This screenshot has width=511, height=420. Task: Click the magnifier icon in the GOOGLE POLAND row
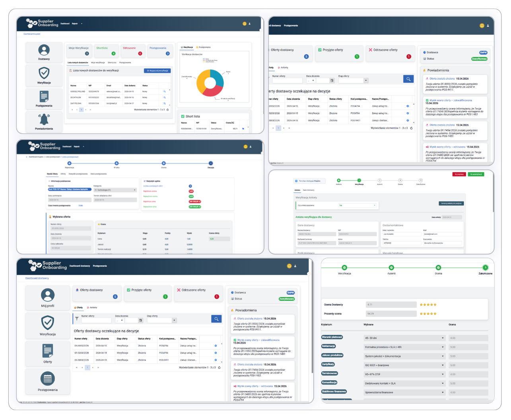pyautogui.click(x=165, y=91)
